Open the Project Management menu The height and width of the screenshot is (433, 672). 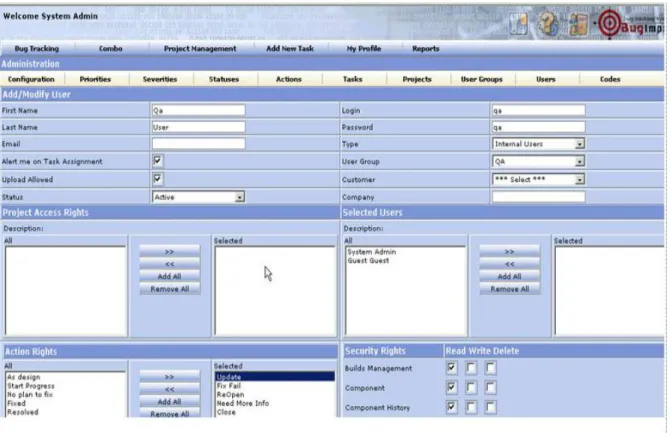pos(200,48)
